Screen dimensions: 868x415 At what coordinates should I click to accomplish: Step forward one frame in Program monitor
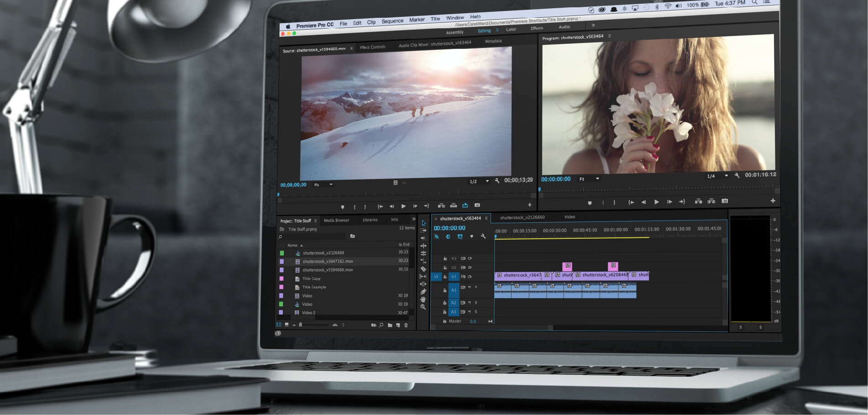pyautogui.click(x=669, y=202)
